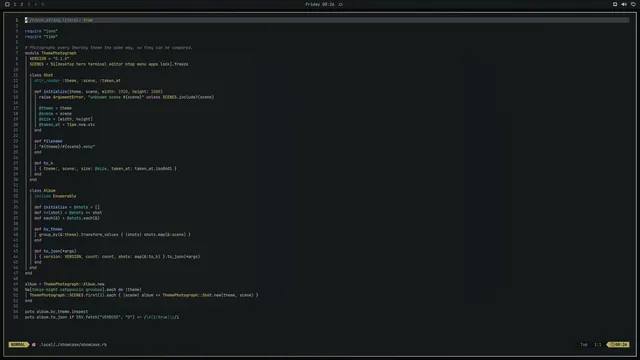Switch to workspace 5

[x=42, y=4]
